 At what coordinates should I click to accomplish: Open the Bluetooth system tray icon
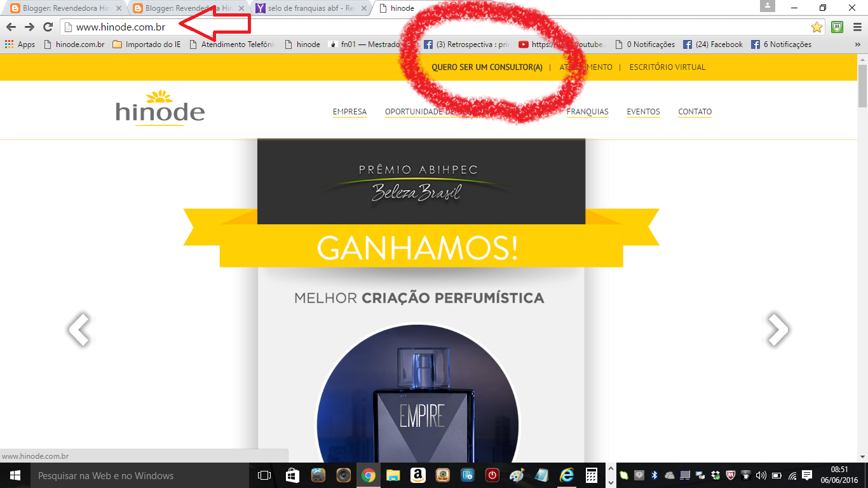(655, 475)
